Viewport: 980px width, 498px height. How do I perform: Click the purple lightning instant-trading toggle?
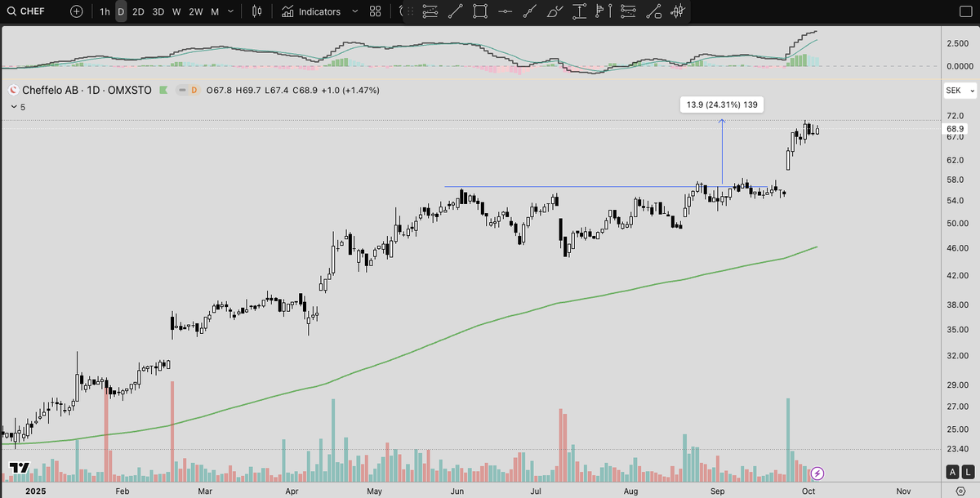(x=816, y=474)
